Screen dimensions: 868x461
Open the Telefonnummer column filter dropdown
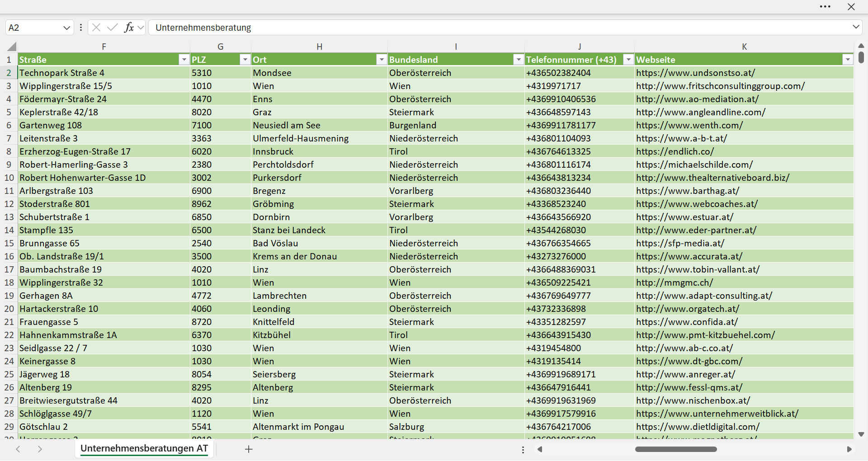[628, 60]
